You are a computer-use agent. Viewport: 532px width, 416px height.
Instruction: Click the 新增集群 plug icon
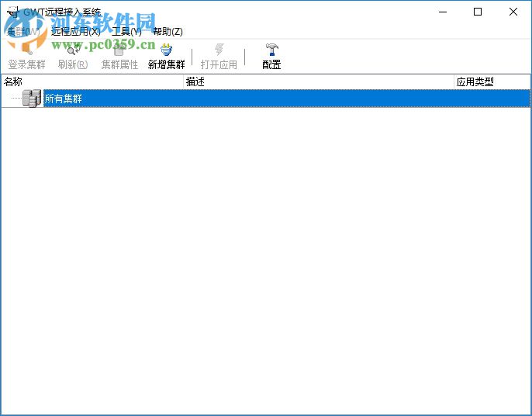click(x=166, y=50)
